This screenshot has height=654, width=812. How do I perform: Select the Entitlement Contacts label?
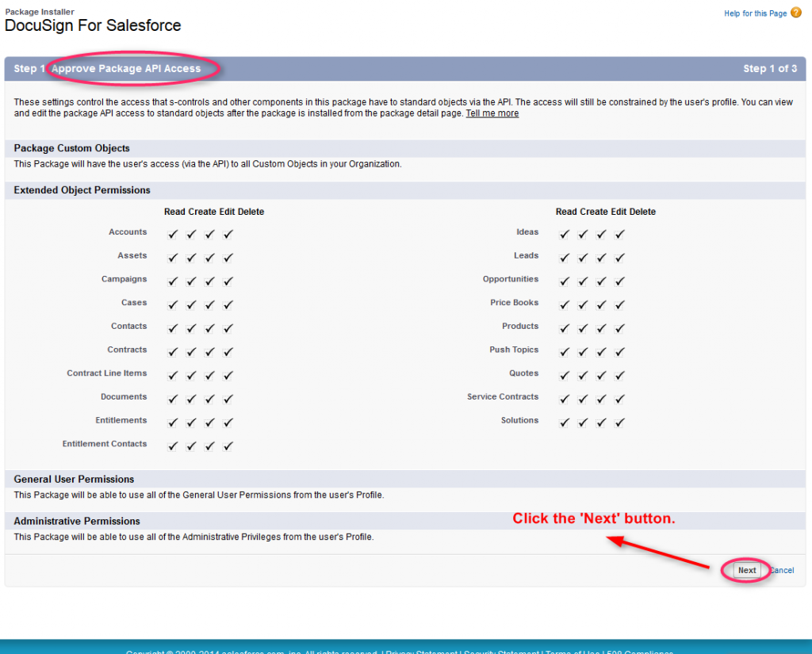click(x=105, y=444)
